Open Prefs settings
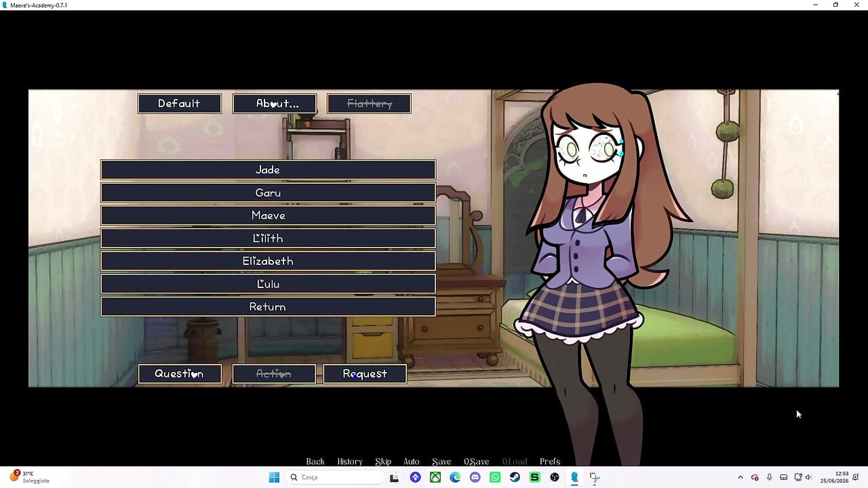Image resolution: width=868 pixels, height=488 pixels. pyautogui.click(x=550, y=462)
